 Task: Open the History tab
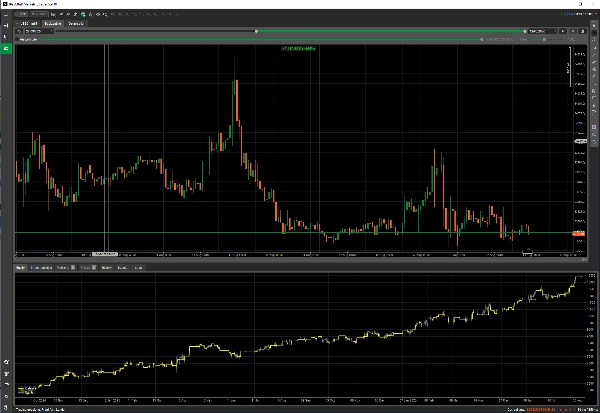pos(106,268)
